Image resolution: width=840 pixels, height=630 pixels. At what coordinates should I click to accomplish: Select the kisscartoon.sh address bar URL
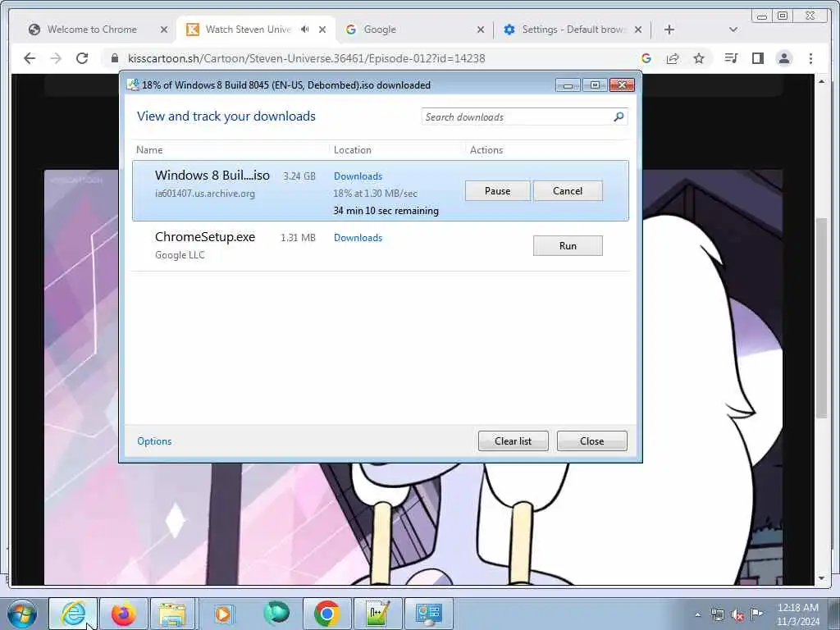307,58
